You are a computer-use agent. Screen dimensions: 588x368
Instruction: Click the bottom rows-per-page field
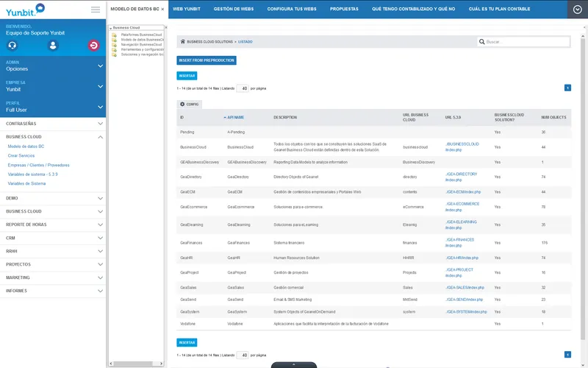243,355
